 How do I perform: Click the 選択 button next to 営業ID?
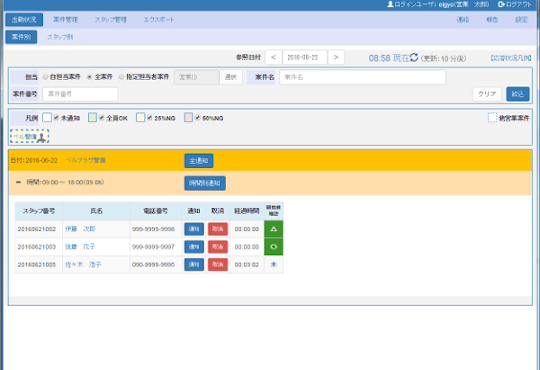(231, 77)
